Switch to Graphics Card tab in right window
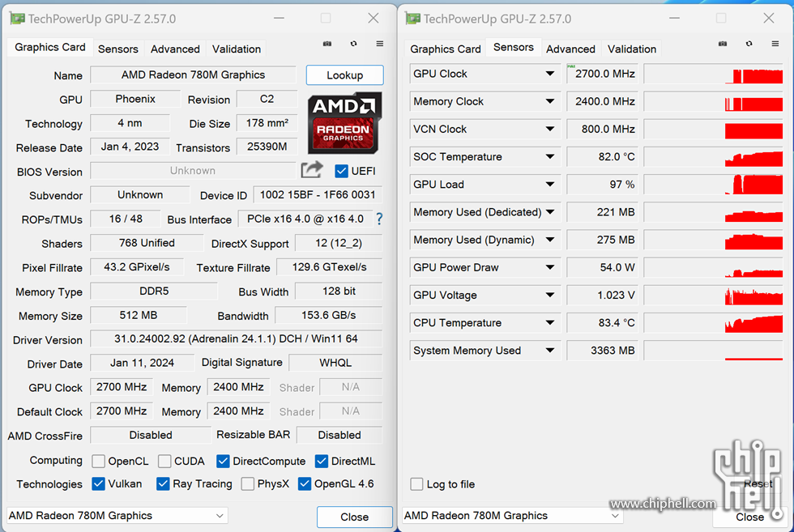This screenshot has width=794, height=532. coord(446,49)
